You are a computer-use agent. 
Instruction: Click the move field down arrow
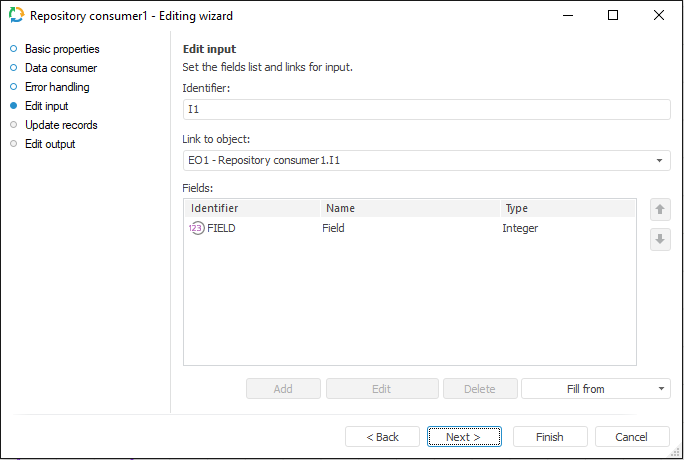(x=660, y=240)
